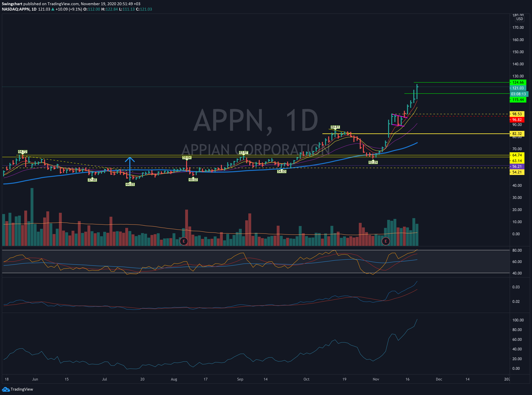Click the 03:08:13 bar countdown label
532x395 pixels.
tap(519, 94)
